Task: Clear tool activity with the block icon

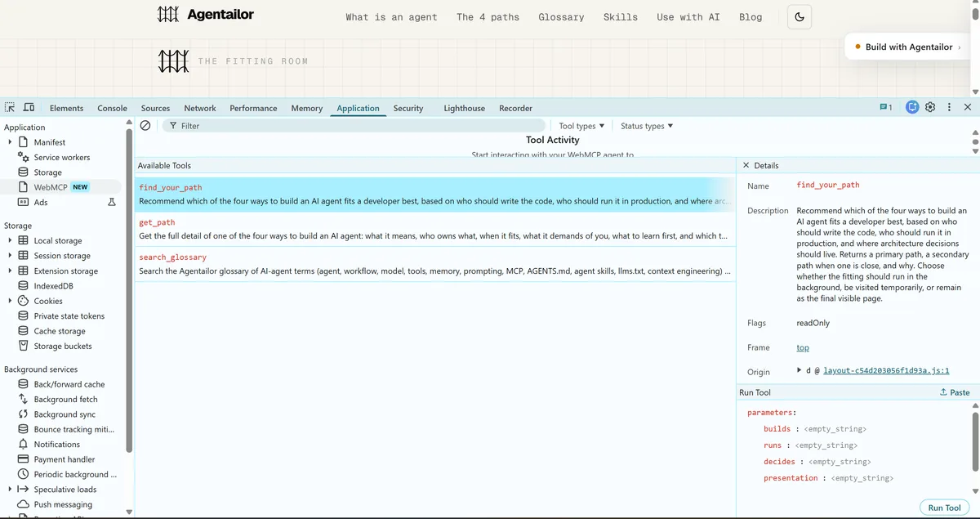Action: pyautogui.click(x=145, y=126)
